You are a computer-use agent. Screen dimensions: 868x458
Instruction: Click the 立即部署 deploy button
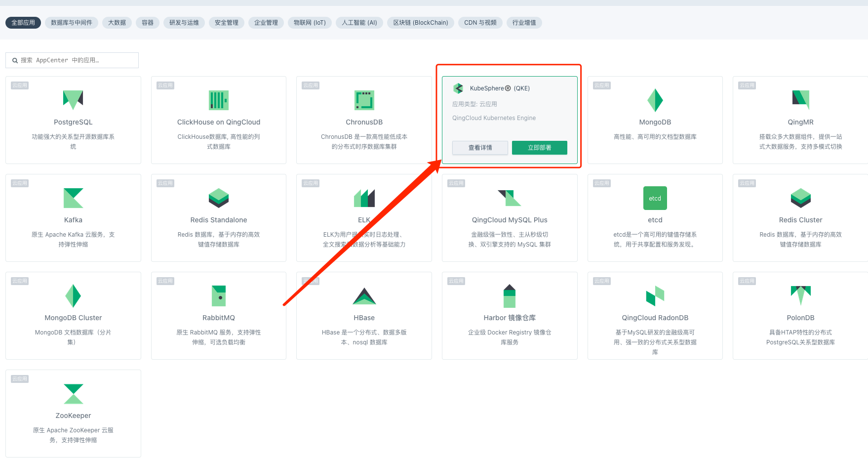pos(540,148)
